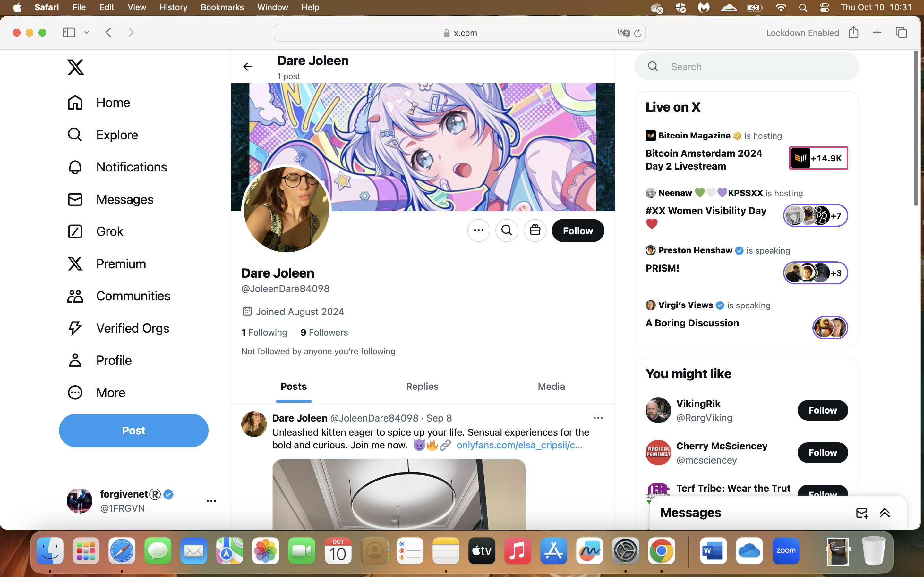924x577 pixels.
Task: Open the onlyfans.com link in the post
Action: point(519,445)
